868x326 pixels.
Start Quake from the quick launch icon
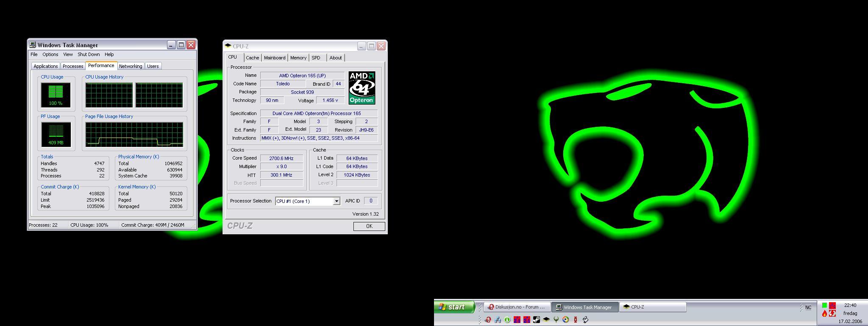(556, 320)
